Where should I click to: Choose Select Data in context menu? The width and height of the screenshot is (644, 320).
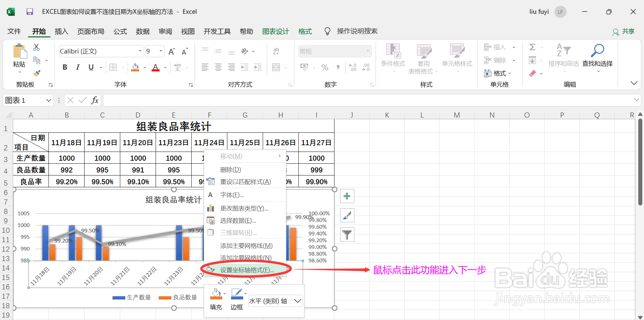point(245,221)
